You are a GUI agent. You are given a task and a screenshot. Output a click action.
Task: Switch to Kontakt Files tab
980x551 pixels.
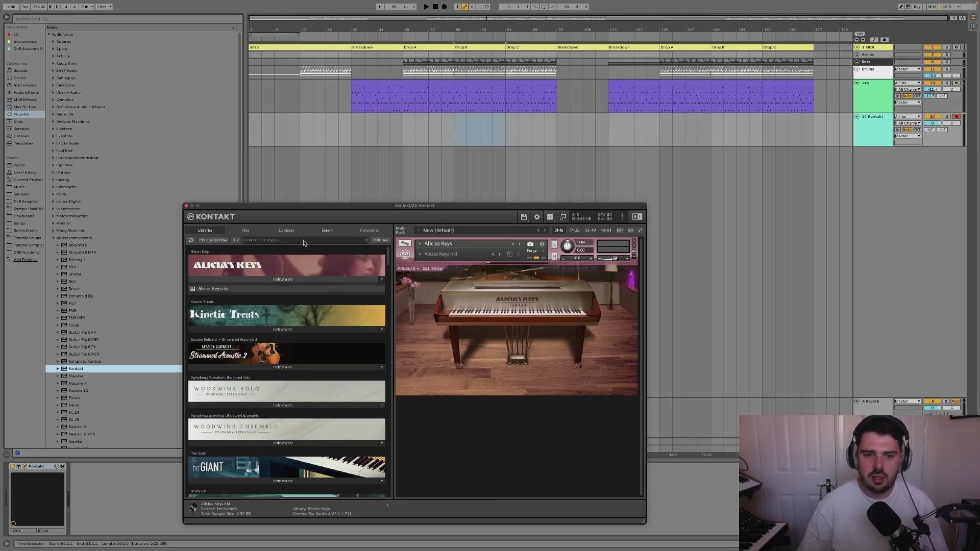246,230
